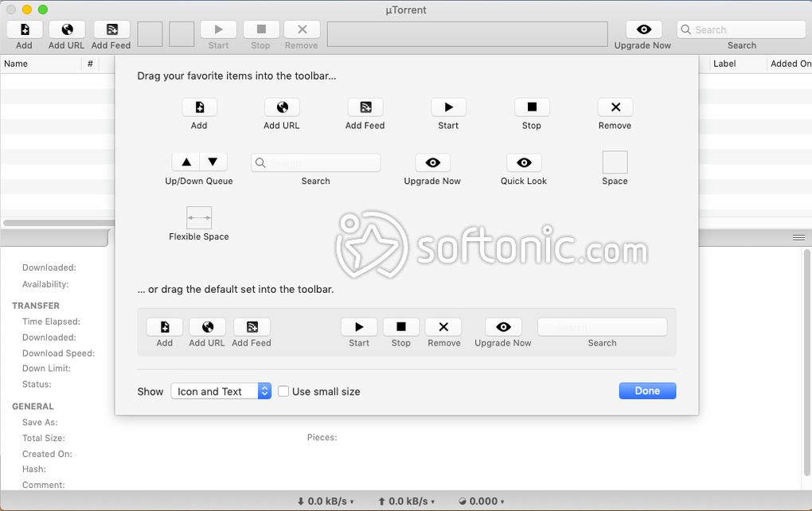Image resolution: width=812 pixels, height=511 pixels.
Task: Click the horizontal scrollbar under torrent list
Action: click(x=59, y=223)
